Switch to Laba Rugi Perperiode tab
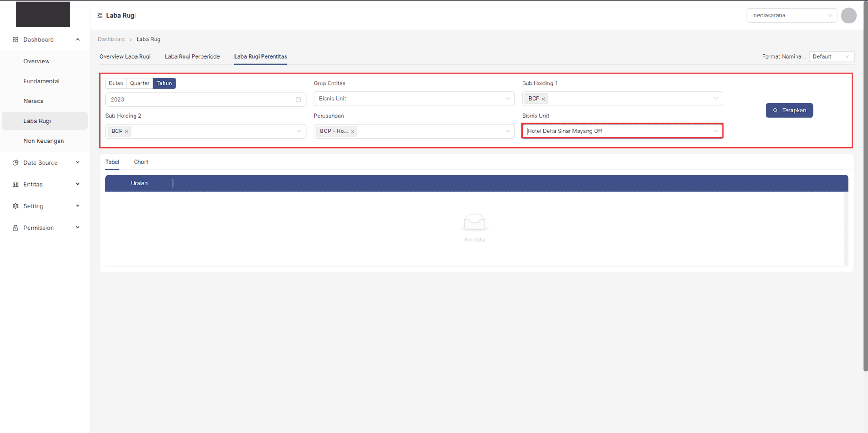 [192, 56]
